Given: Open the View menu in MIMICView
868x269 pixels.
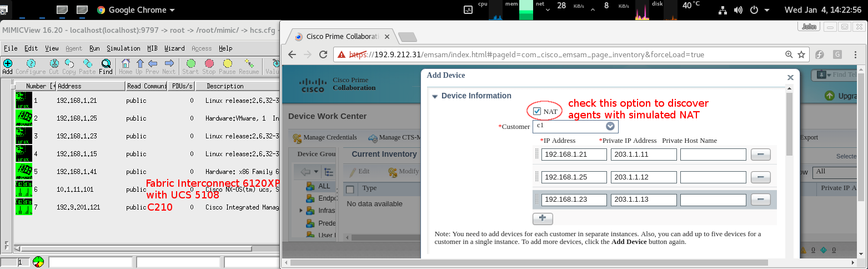Looking at the screenshot, I should tap(52, 48).
